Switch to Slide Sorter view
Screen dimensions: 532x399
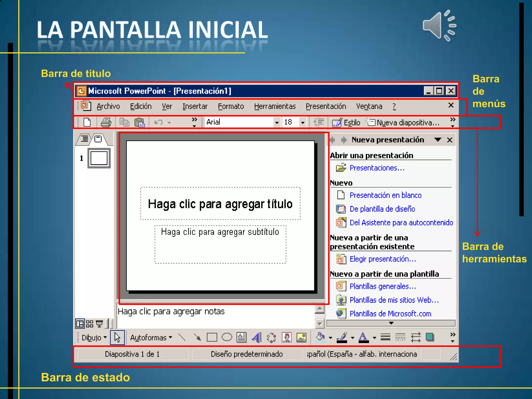(90, 324)
